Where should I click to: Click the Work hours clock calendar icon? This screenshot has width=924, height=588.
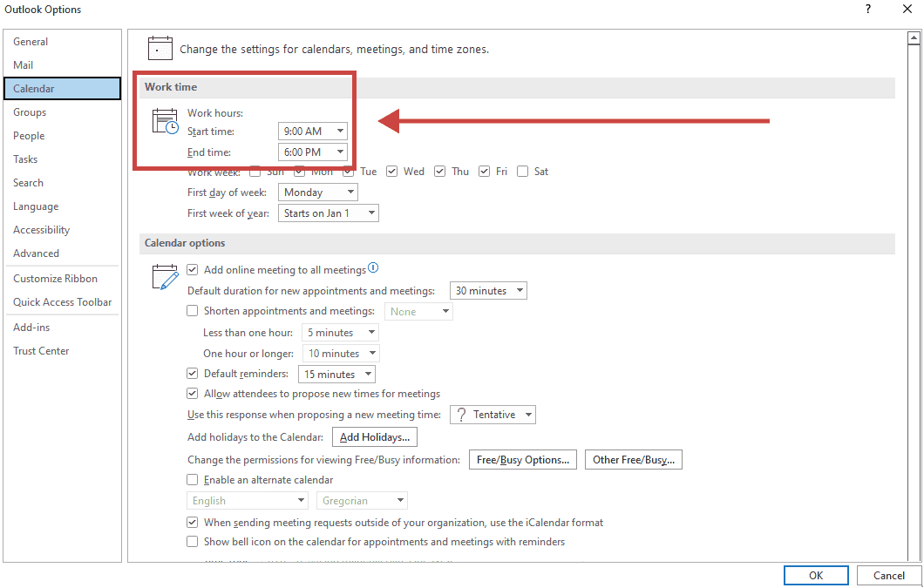[x=165, y=121]
